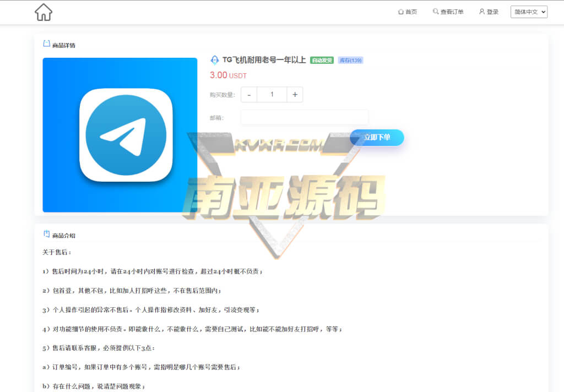Decrease purchase quantity with minus button
The image size is (564, 392).
(x=249, y=95)
